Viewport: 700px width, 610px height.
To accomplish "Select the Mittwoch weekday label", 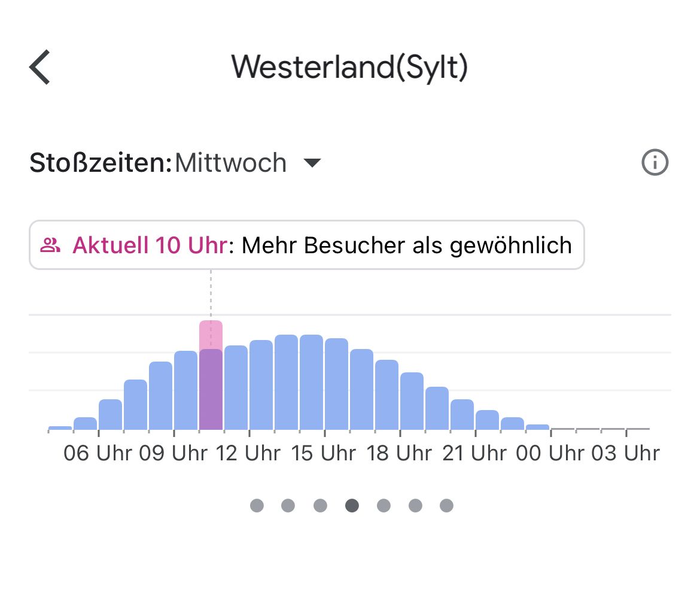I will pyautogui.click(x=230, y=163).
